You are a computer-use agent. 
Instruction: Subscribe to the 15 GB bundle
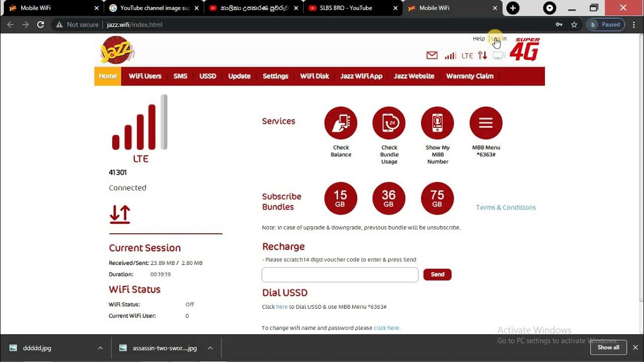coord(341,198)
